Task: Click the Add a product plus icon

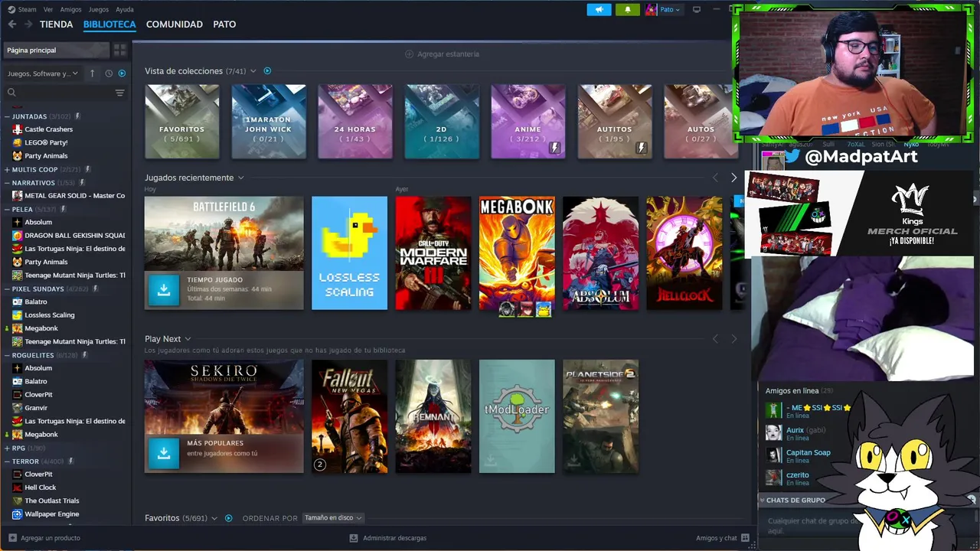Action: (x=12, y=538)
